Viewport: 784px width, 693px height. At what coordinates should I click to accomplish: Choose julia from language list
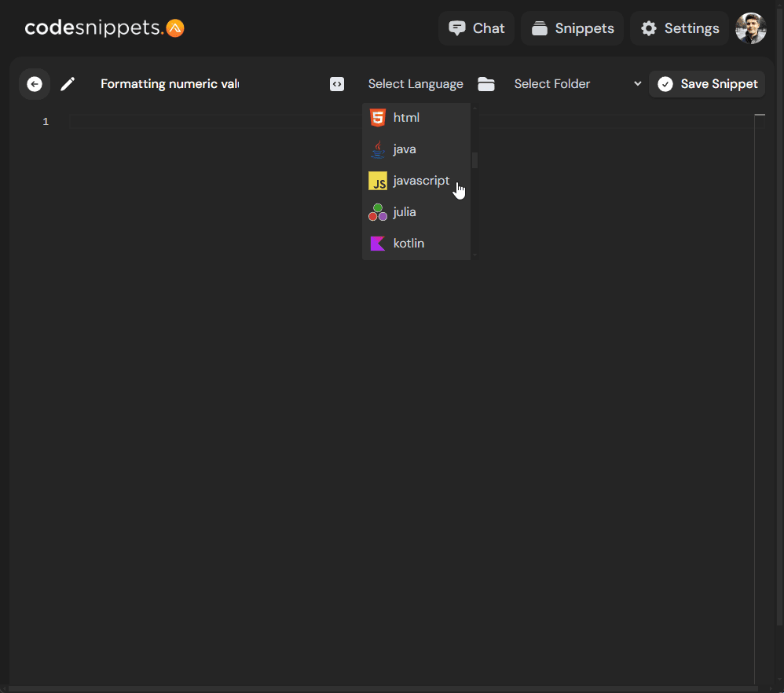416,212
